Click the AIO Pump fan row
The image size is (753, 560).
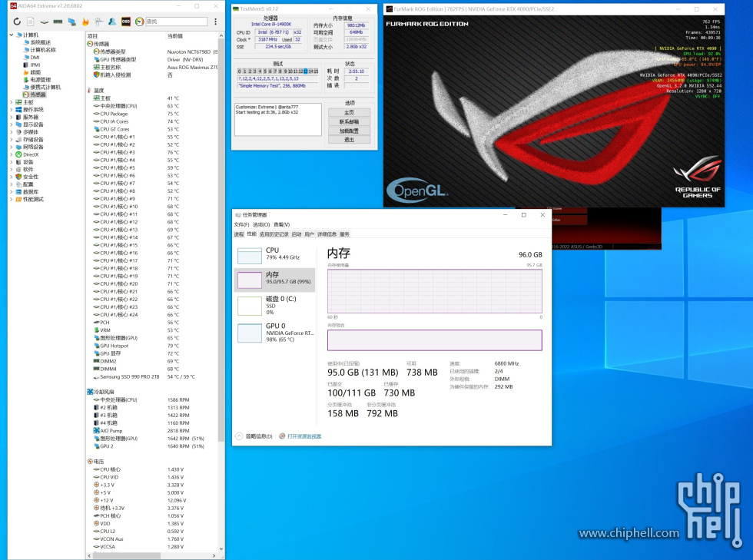(154, 431)
